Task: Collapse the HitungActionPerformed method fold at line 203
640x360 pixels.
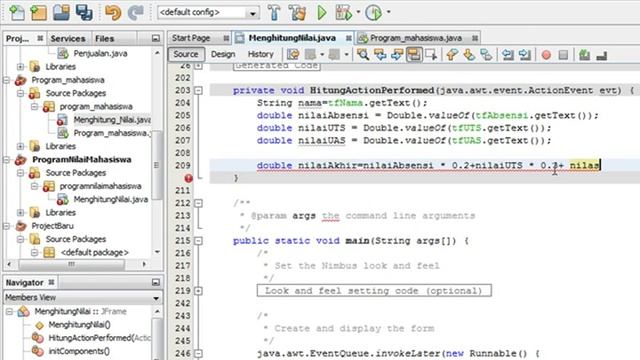Action: (198, 91)
